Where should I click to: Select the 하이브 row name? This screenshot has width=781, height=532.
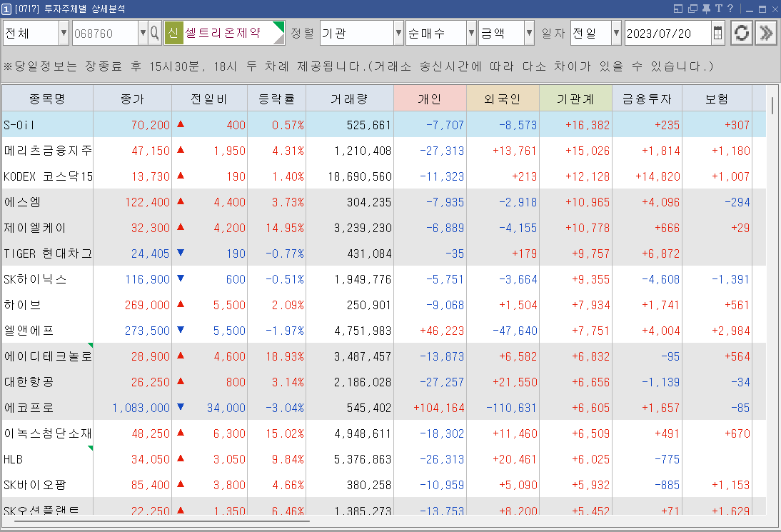(x=22, y=305)
